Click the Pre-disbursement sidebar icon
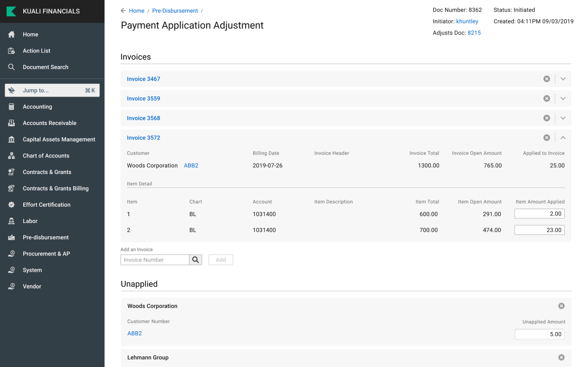This screenshot has width=588, height=367. (12, 237)
